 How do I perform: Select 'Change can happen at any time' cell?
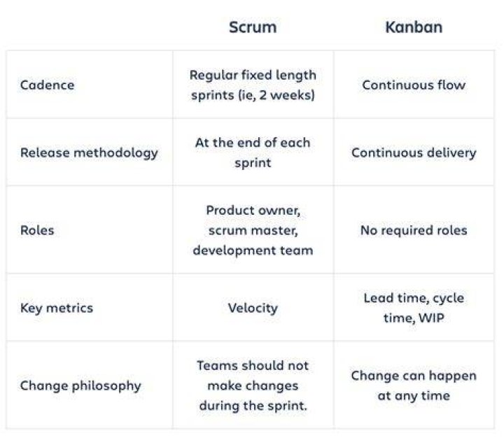click(414, 385)
